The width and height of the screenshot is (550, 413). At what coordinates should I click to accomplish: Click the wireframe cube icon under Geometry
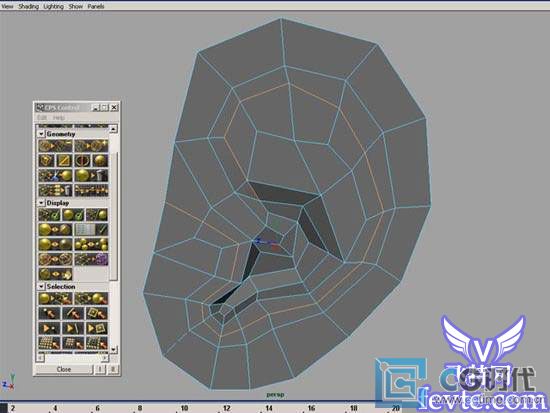pos(46,161)
